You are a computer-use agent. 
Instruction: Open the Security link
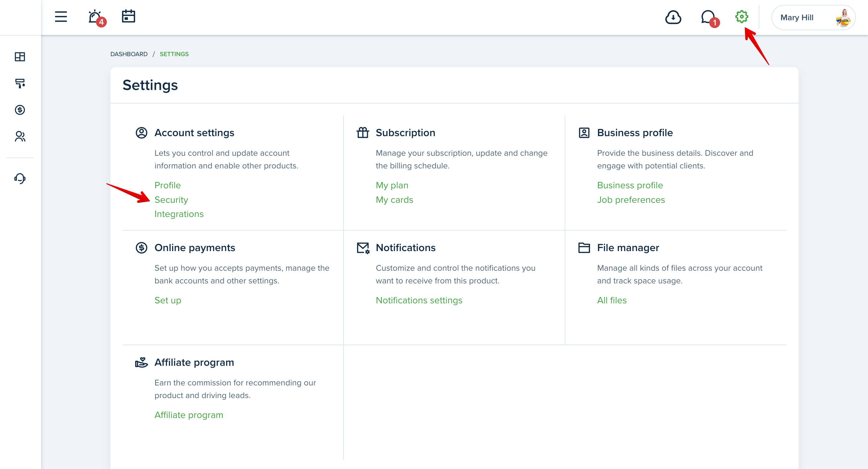171,200
